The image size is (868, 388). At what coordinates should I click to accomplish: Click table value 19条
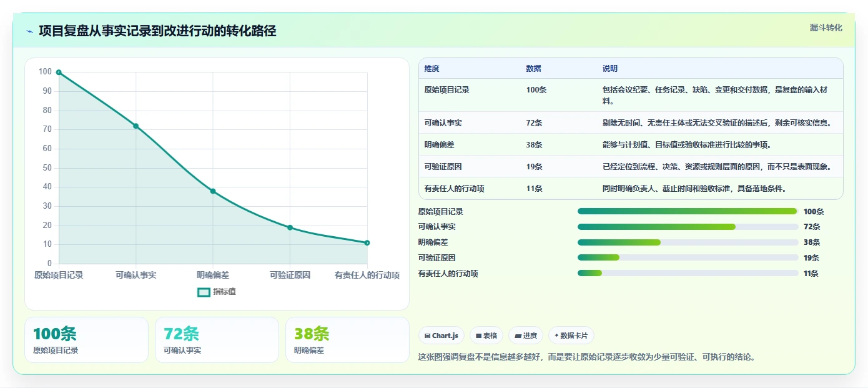(x=534, y=167)
